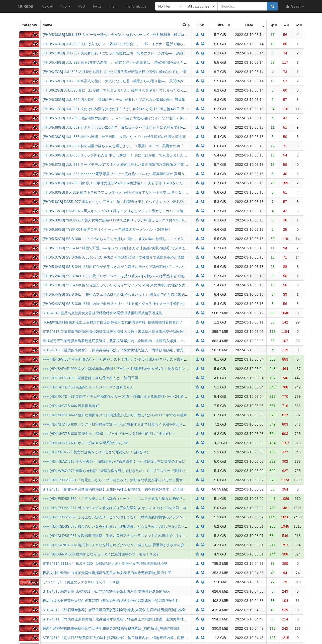Click seeder count 1146
The width and height of the screenshot is (322, 644).
pyautogui.click(x=273, y=517)
